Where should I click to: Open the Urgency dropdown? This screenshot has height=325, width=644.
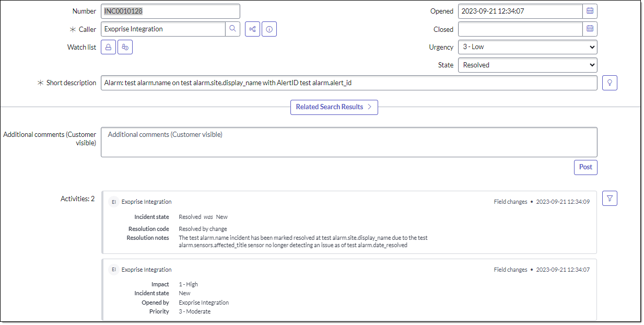pyautogui.click(x=527, y=47)
